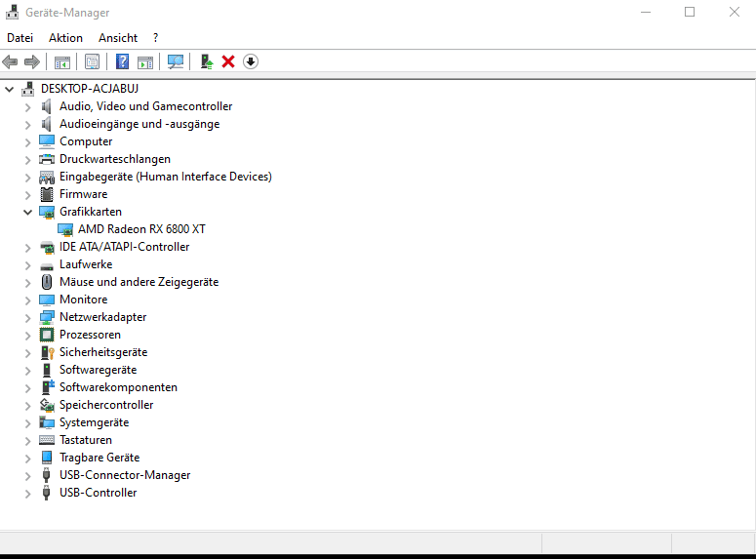756x559 pixels.
Task: Collapse the DESKTOP-ACJABUJ root node
Action: [9, 89]
